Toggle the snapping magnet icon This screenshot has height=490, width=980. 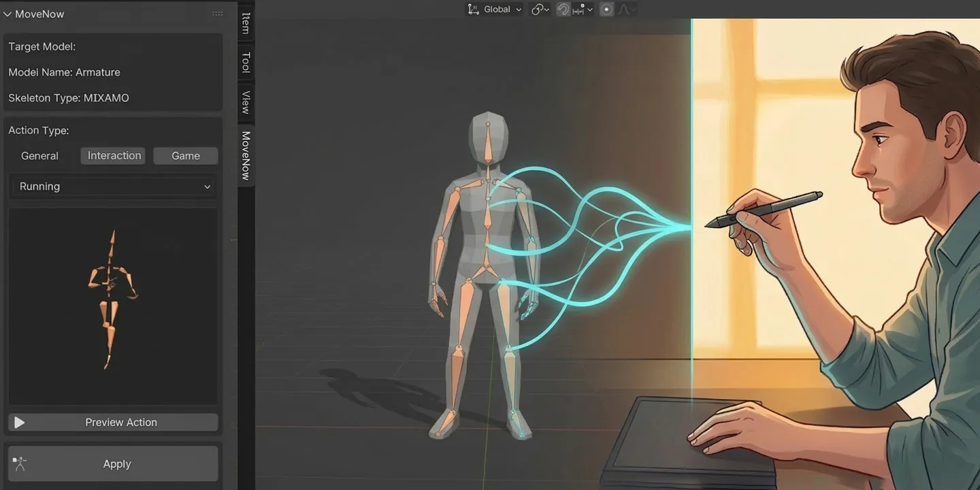point(563,10)
